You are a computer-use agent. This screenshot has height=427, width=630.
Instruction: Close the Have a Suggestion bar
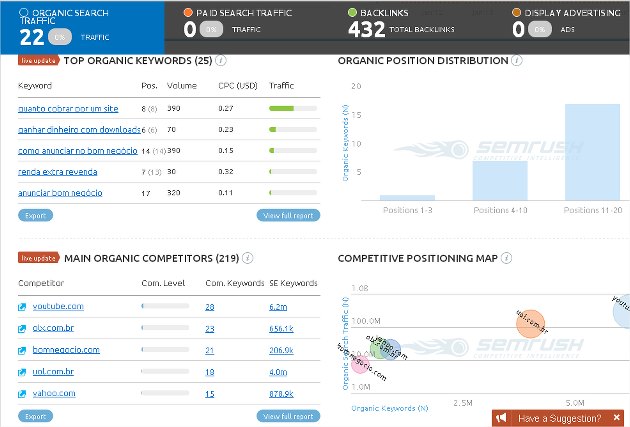point(617,418)
